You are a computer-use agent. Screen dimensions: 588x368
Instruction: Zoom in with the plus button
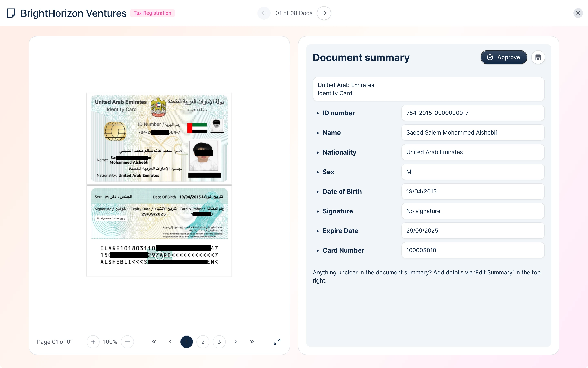93,342
